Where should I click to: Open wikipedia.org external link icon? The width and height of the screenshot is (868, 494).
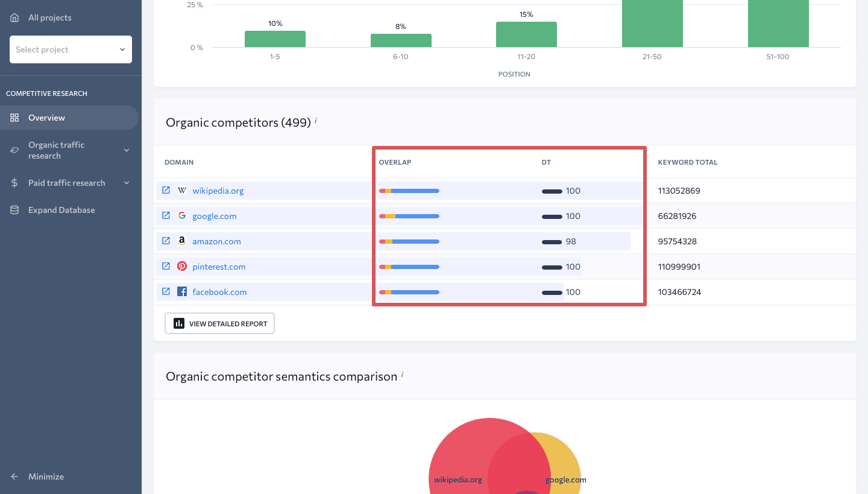tap(166, 191)
